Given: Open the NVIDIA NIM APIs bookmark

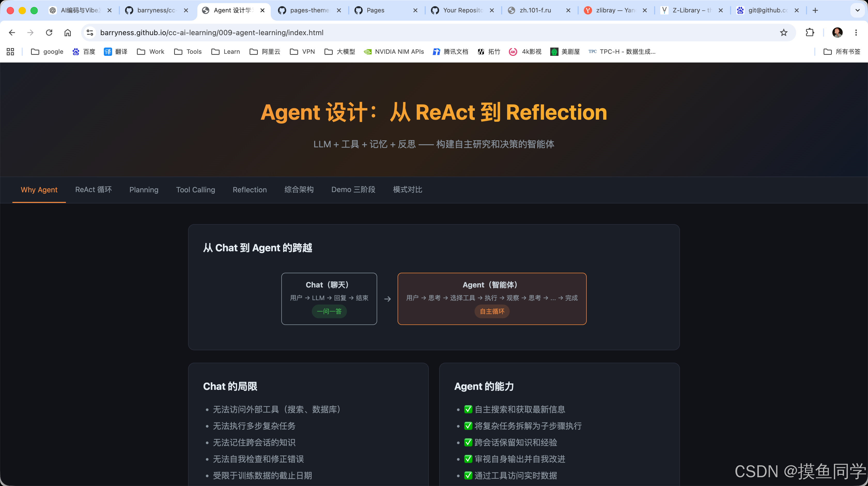Looking at the screenshot, I should 394,52.
